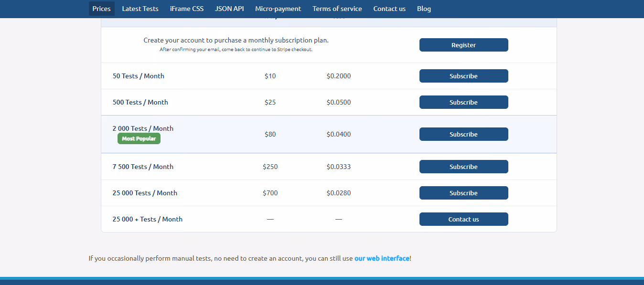Select '500 Tests / Month' label

tap(140, 102)
